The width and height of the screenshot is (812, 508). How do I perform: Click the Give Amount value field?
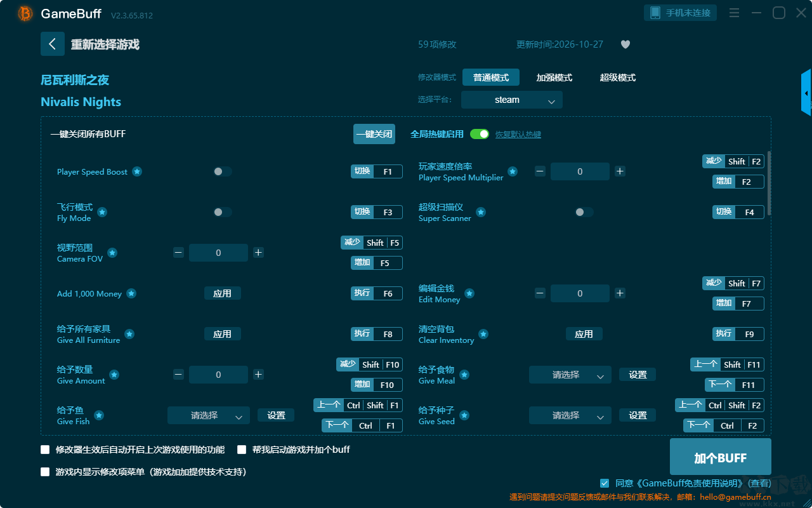[x=218, y=375]
